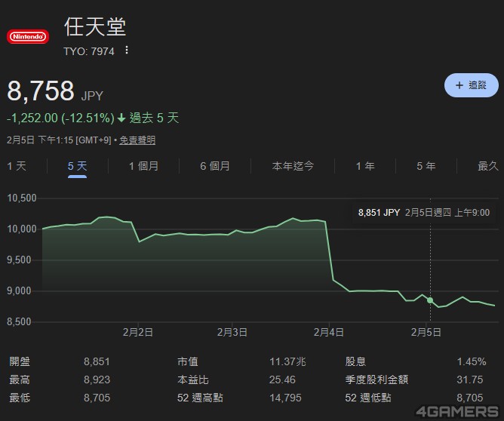Screen dimensions: 504x421
Task: Open the three-dot more options menu
Action: tap(127, 51)
